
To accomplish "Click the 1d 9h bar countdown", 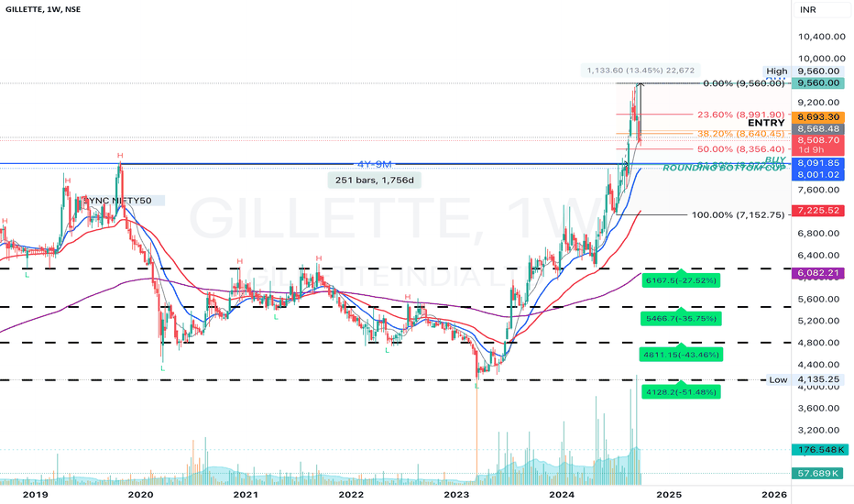I will [812, 150].
